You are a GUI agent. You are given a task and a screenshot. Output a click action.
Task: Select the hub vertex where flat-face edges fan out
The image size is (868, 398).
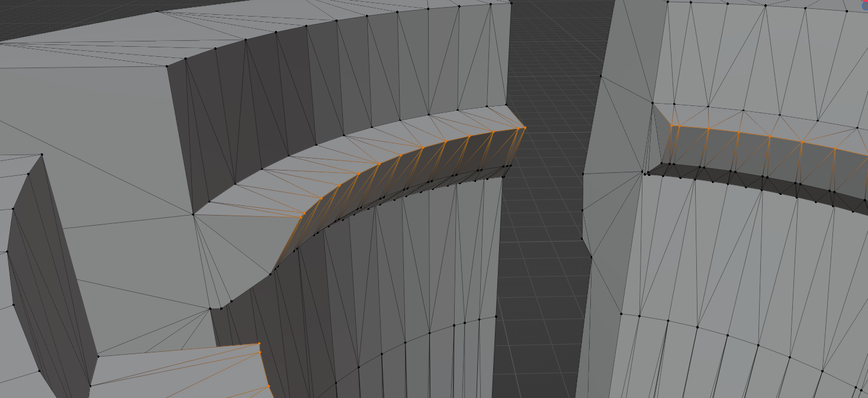[193, 214]
